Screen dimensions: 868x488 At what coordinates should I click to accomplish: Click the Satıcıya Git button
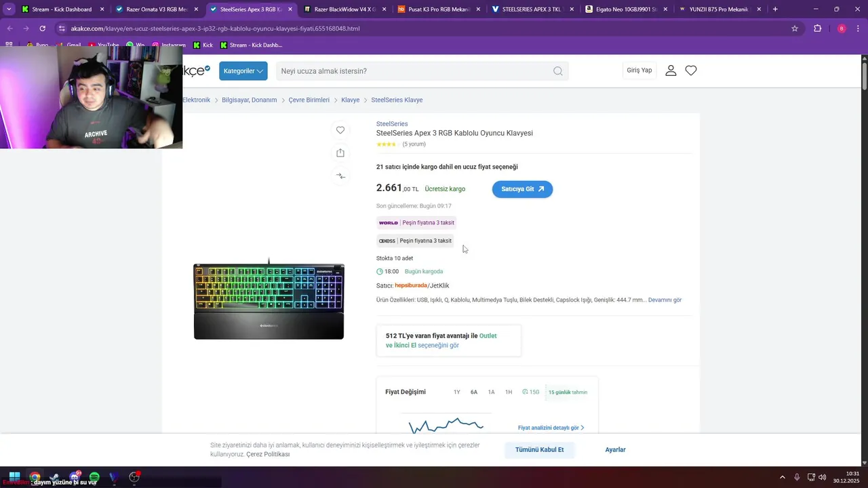(x=522, y=189)
